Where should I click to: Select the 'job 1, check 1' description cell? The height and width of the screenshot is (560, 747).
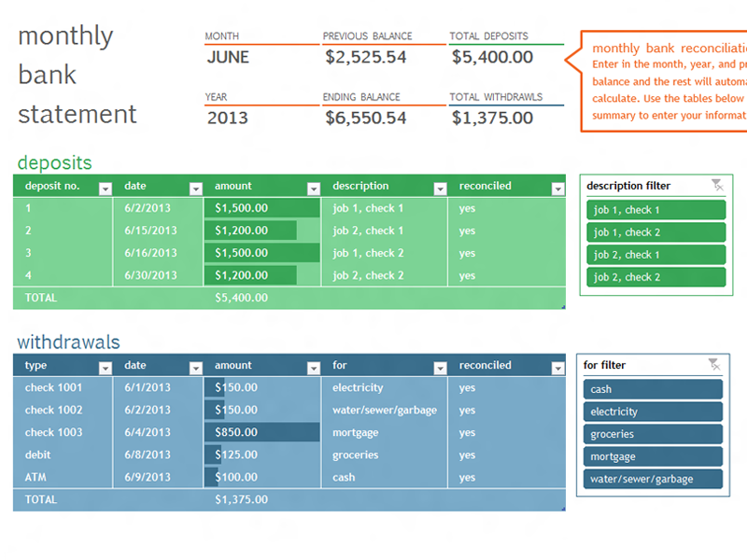coord(385,208)
